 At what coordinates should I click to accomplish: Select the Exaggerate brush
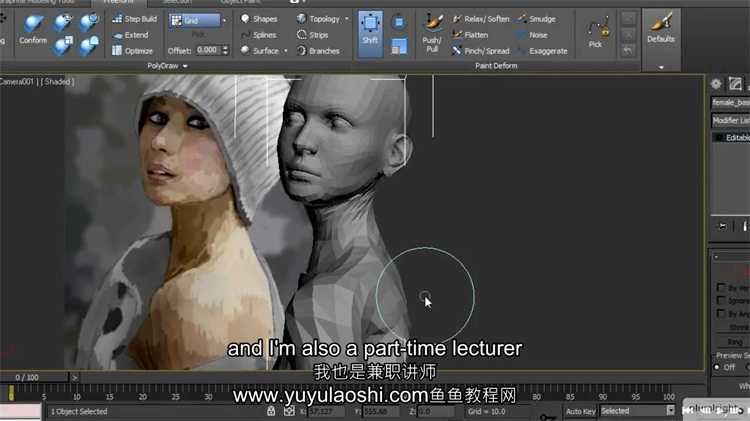pyautogui.click(x=542, y=51)
